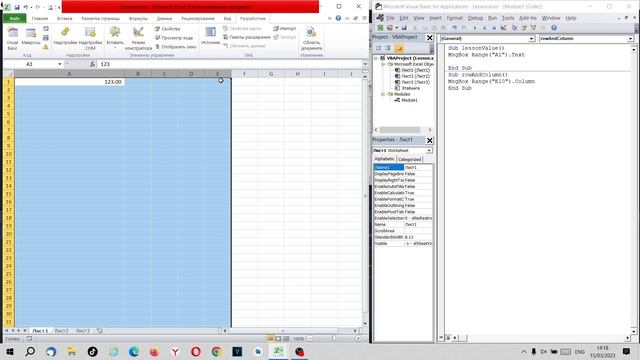
Task: Switch to Главная ribbon tab
Action: 40,18
